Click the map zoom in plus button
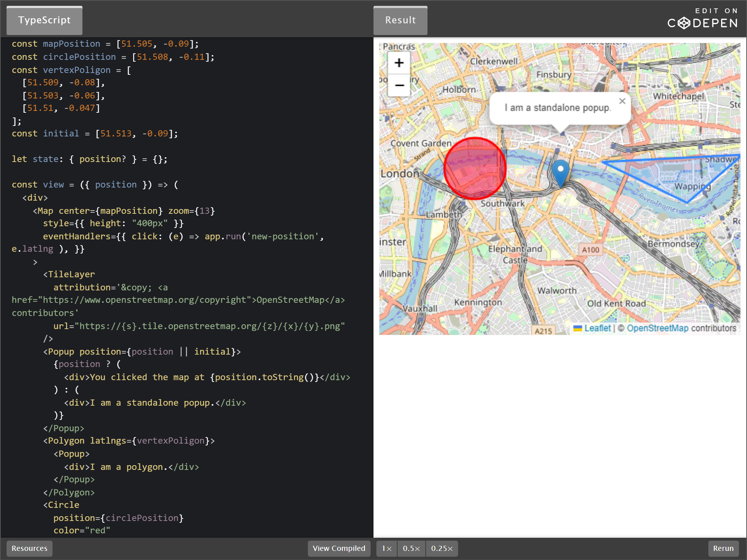The height and width of the screenshot is (560, 747). (399, 63)
